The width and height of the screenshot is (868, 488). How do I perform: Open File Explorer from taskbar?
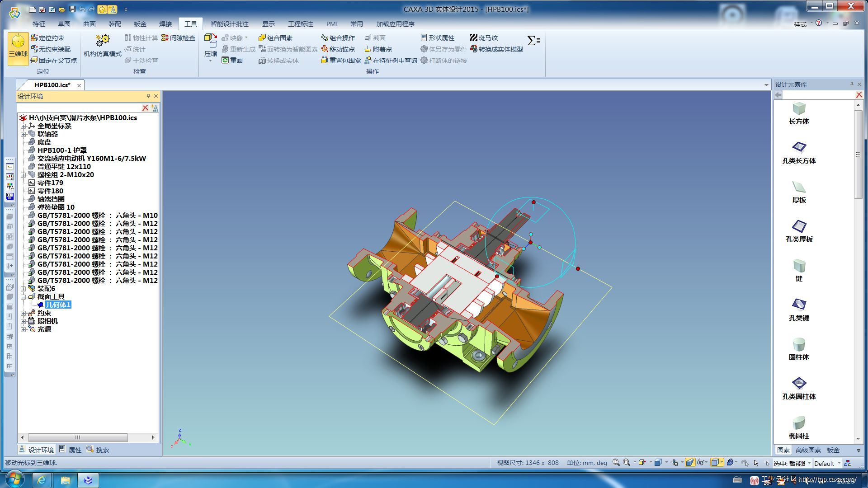[x=65, y=480]
